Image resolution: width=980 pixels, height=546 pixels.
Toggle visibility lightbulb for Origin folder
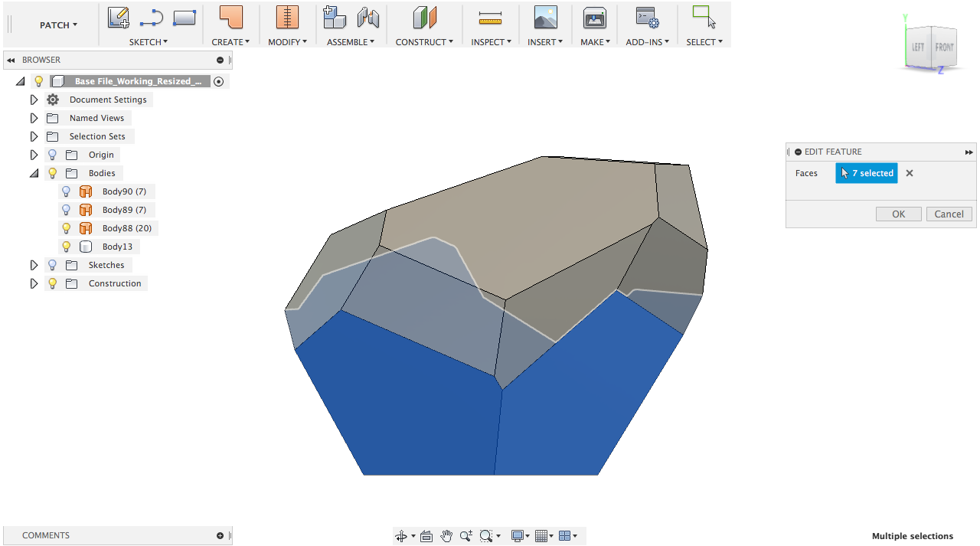click(52, 155)
